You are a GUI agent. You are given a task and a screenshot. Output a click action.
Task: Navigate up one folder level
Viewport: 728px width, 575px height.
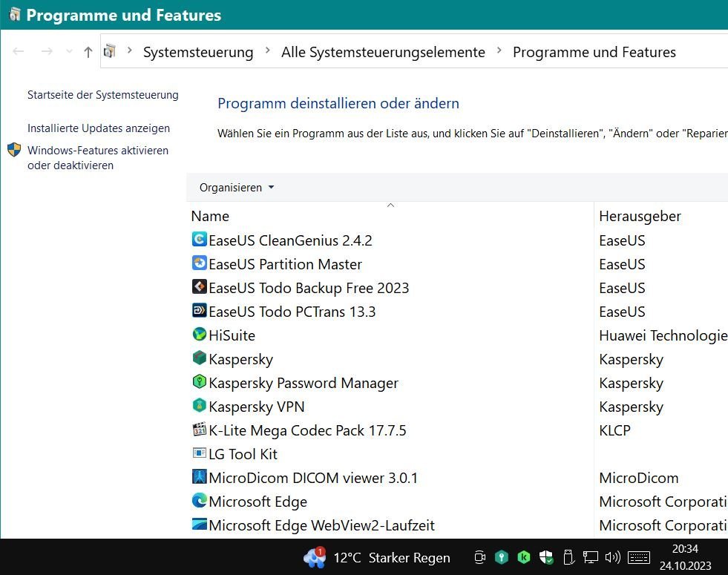pyautogui.click(x=88, y=52)
